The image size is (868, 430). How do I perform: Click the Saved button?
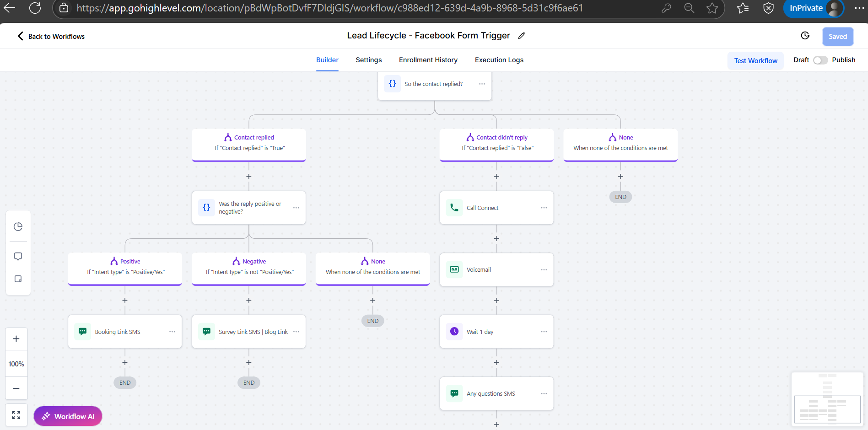[x=838, y=37]
